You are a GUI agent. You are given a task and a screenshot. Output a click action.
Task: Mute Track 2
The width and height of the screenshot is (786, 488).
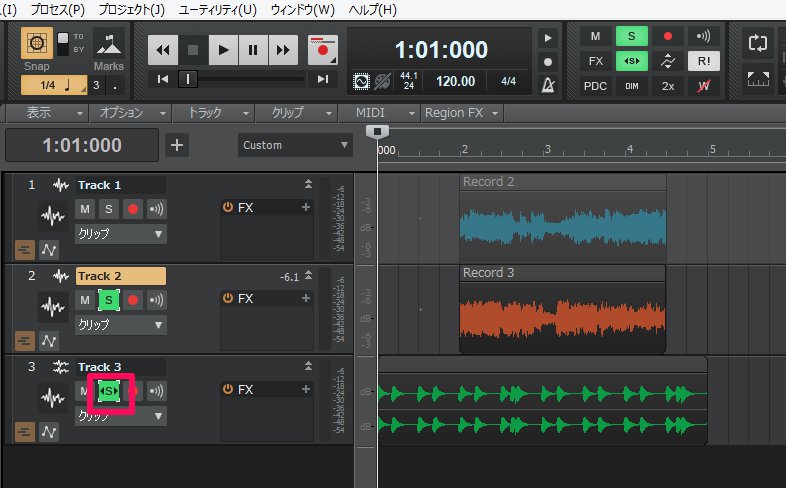(x=85, y=300)
